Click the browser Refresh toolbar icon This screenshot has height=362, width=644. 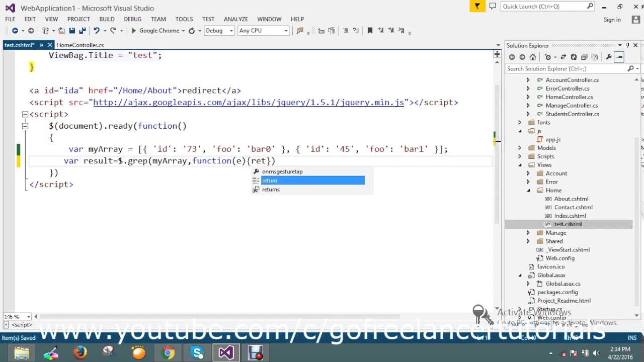[191, 31]
